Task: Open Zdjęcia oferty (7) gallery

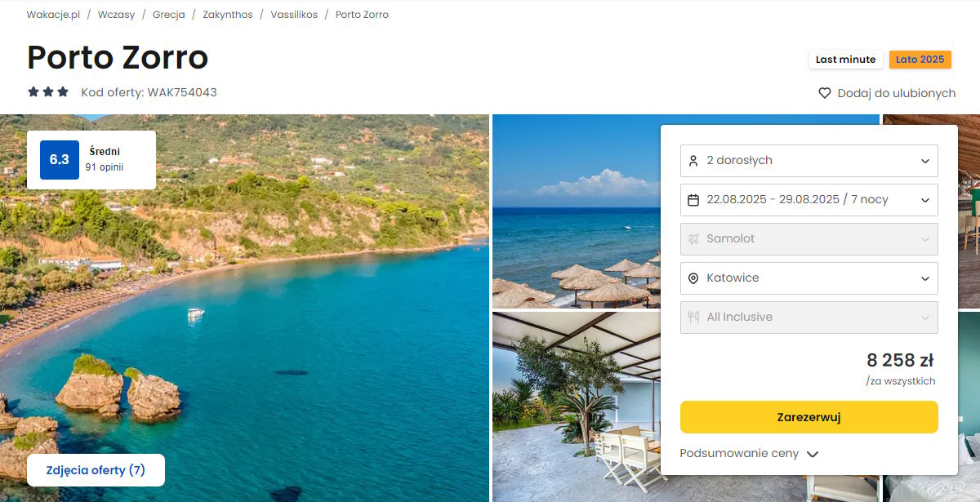Action: click(96, 470)
